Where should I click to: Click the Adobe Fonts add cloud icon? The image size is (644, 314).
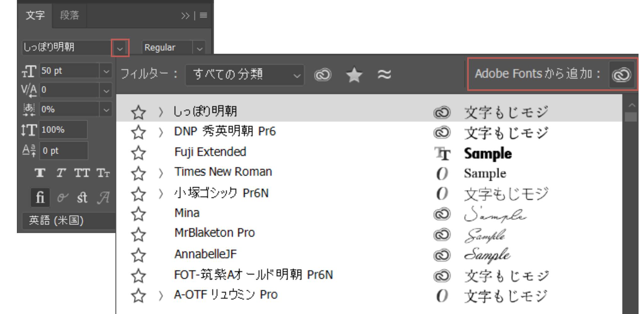[x=621, y=75]
